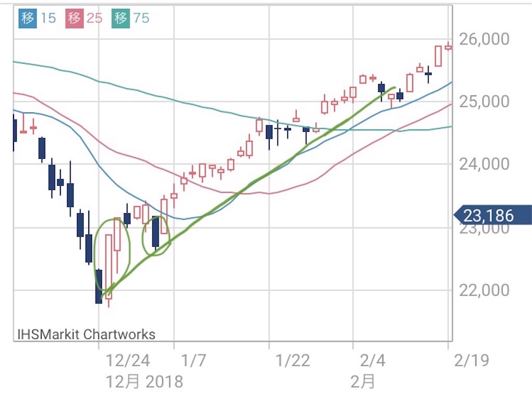The image size is (532, 396).
Task: Click the 24,000 price axis label
Action: [484, 165]
